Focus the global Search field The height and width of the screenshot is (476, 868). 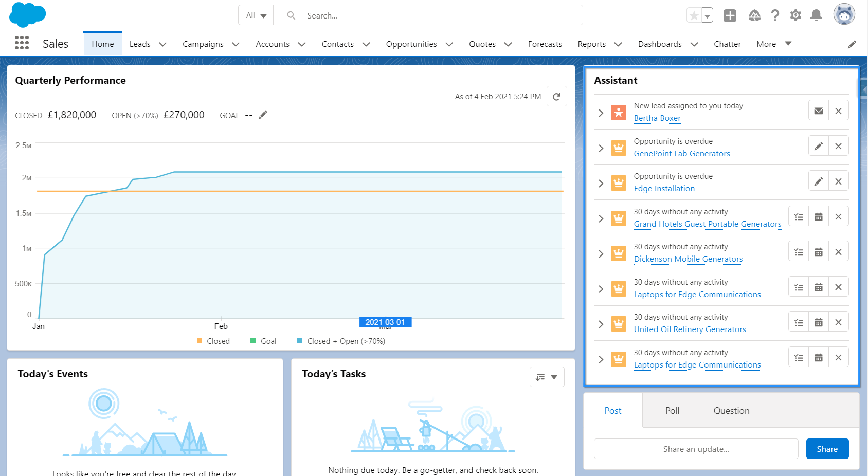pos(428,15)
